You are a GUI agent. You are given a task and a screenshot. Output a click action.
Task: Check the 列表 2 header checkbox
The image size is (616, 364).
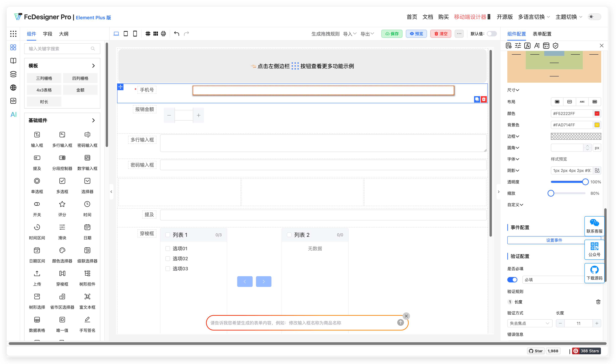[289, 235]
